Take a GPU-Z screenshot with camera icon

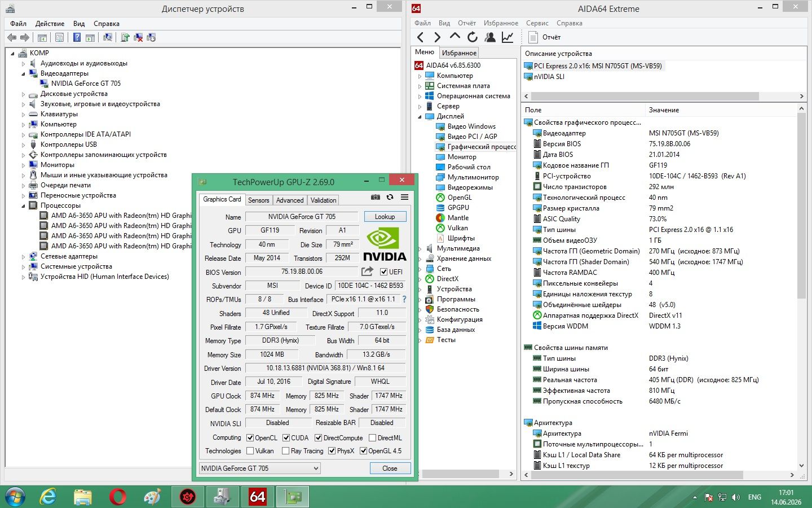coord(375,197)
